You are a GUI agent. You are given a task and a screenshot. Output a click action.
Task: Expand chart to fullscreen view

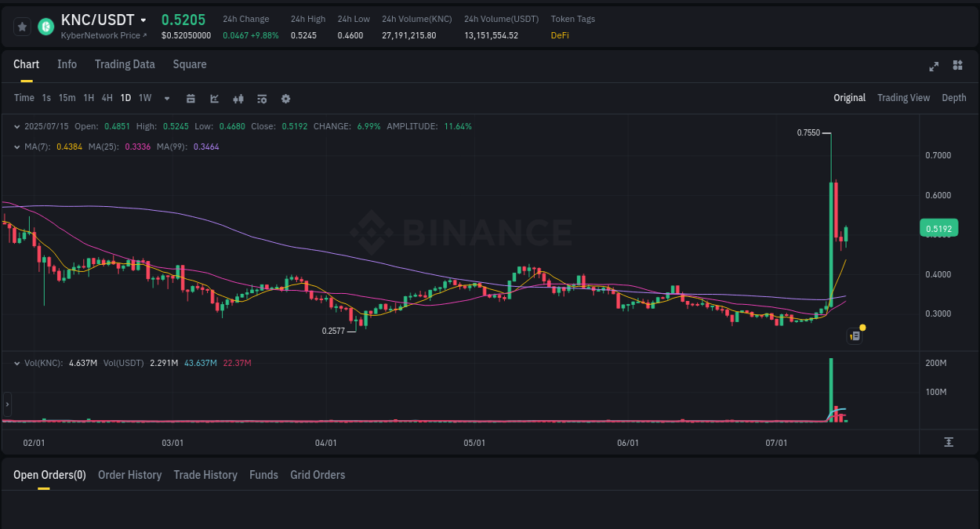933,67
